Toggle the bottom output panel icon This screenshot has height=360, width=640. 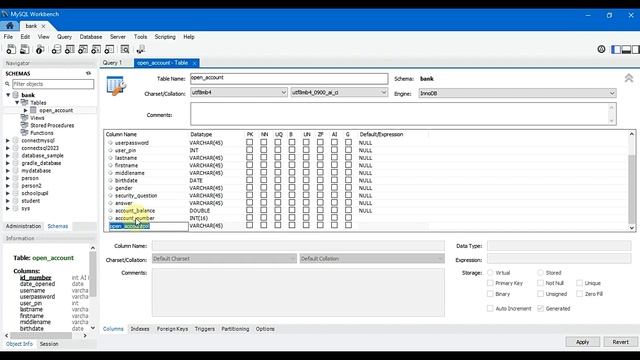point(626,49)
